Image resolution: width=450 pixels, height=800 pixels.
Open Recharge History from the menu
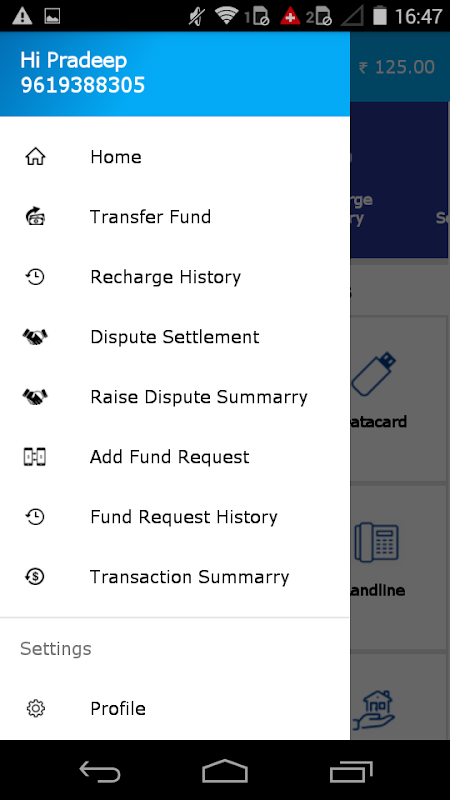click(x=175, y=277)
